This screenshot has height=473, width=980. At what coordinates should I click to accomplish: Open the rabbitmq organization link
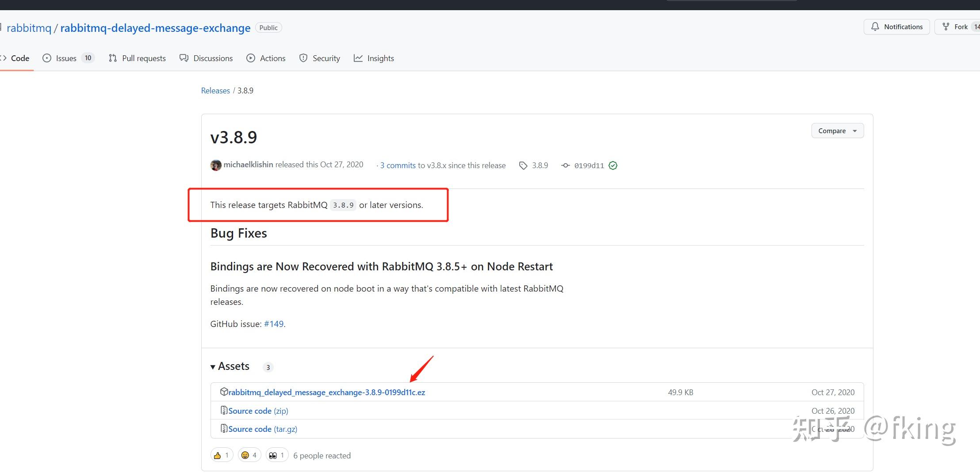[x=29, y=28]
